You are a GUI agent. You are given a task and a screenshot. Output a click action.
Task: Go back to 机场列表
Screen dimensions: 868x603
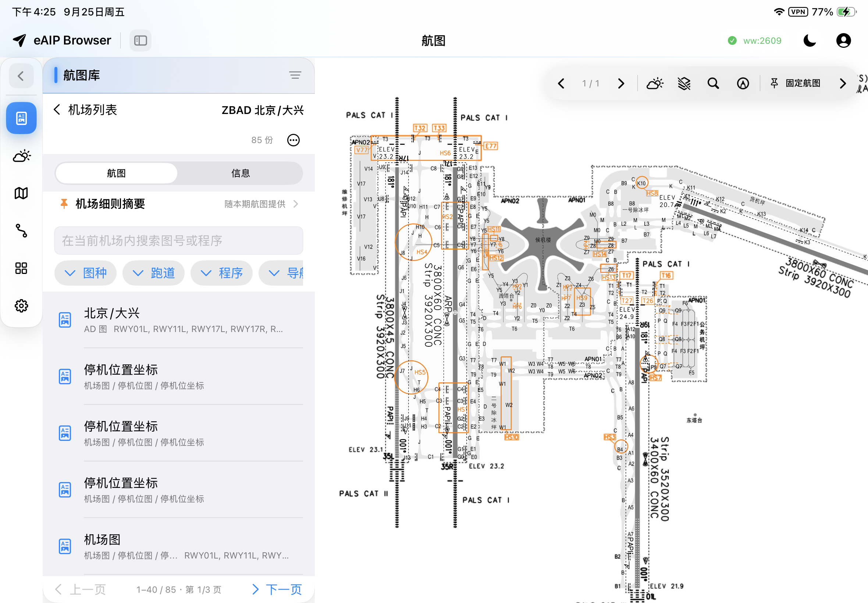[x=85, y=110]
